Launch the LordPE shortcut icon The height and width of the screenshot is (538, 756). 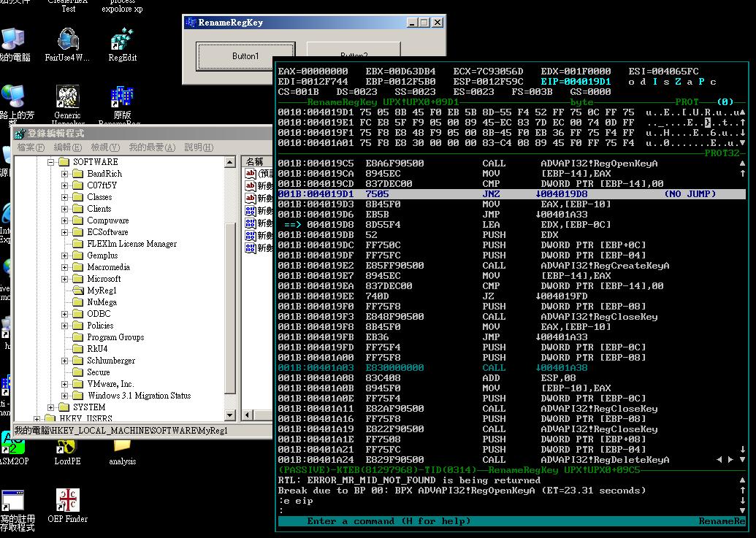coord(67,447)
